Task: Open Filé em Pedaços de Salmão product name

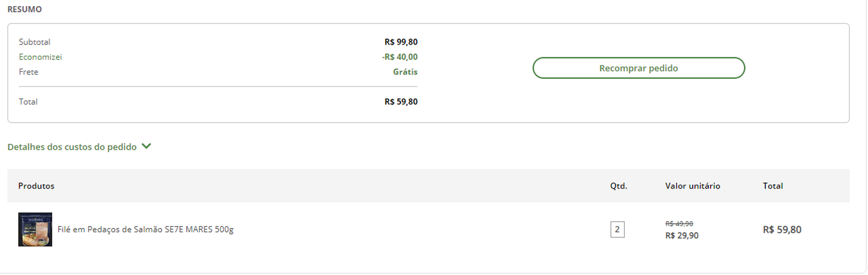Action: pyautogui.click(x=145, y=229)
